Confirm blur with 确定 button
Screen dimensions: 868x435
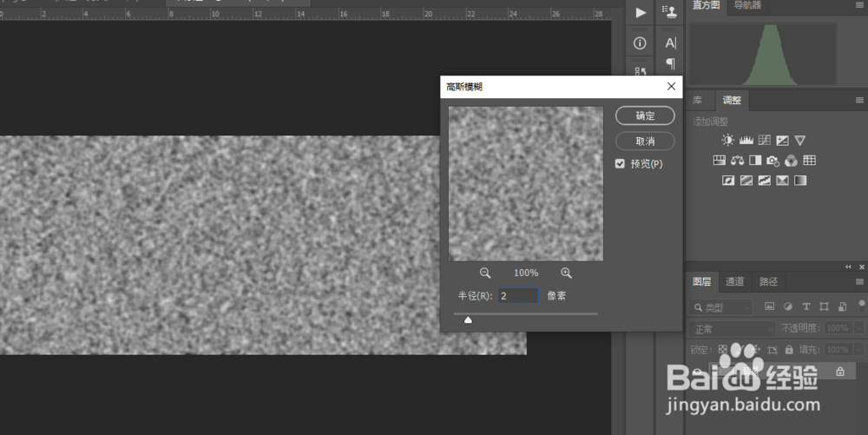(x=645, y=115)
